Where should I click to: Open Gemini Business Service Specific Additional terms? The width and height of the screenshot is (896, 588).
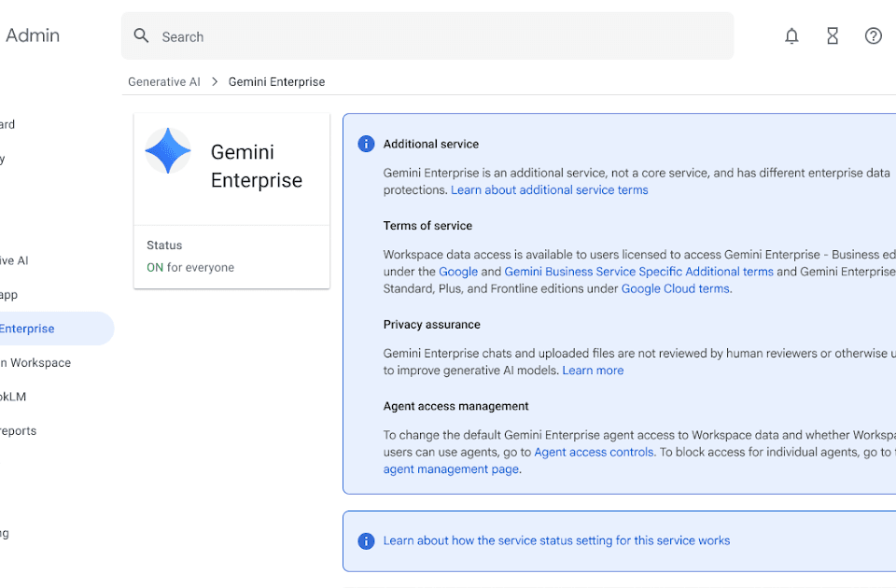tap(639, 272)
